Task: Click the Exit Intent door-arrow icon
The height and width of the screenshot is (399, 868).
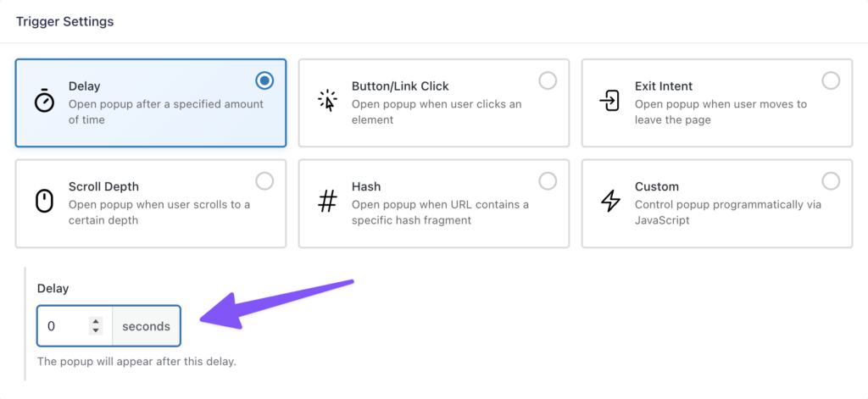Action: 609,102
